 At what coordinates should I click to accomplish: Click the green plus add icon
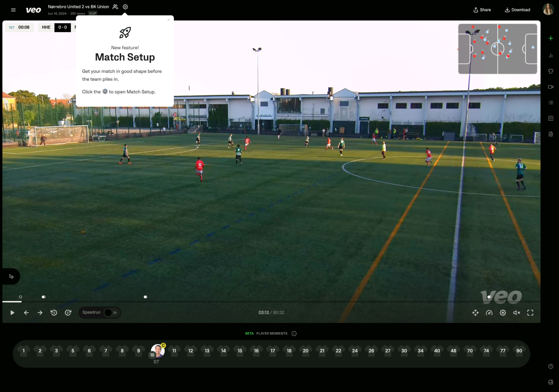click(551, 38)
